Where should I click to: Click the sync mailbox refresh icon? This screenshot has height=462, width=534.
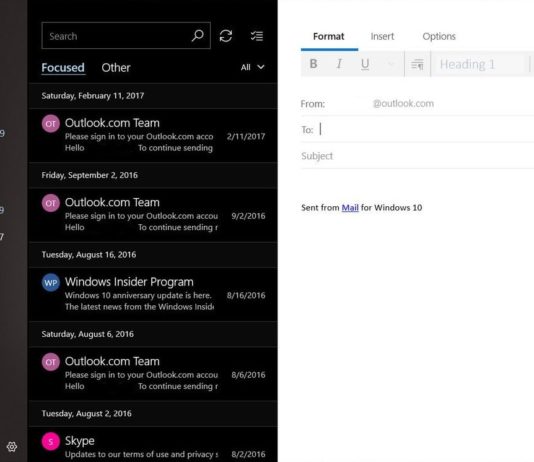(226, 36)
